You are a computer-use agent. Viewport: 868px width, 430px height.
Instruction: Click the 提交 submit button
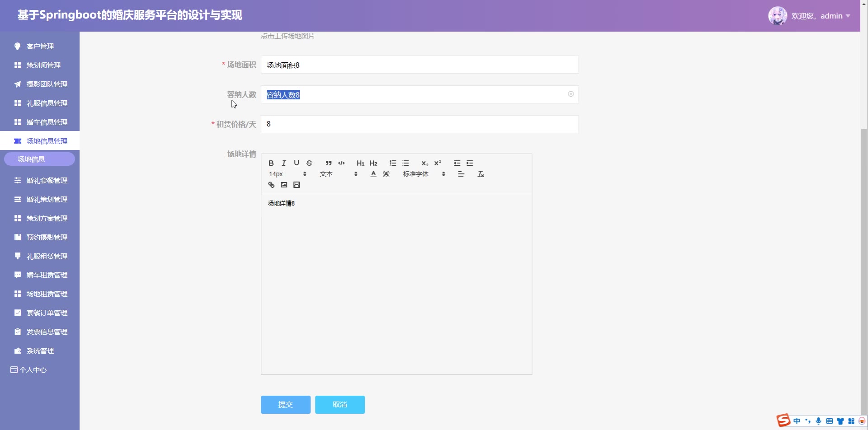coord(286,405)
